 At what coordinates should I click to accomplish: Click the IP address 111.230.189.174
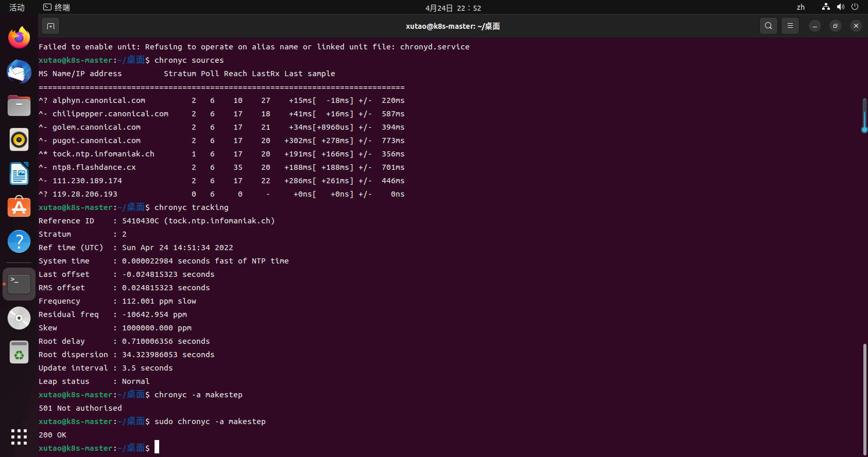[x=87, y=181]
